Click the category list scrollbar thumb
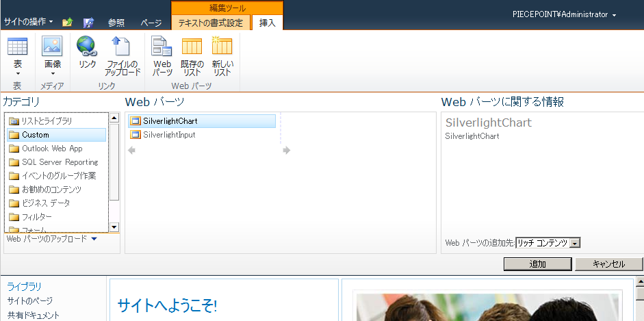 pos(114,162)
